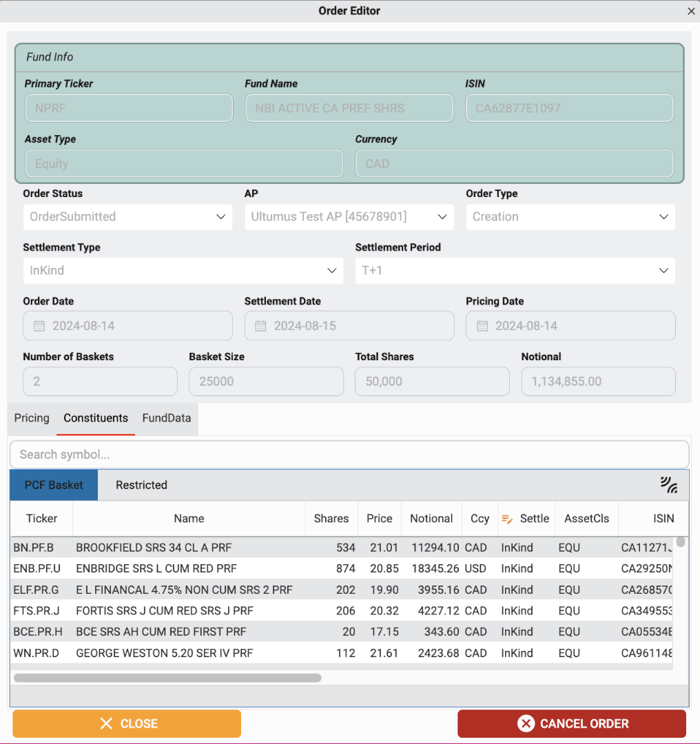Click the ISIN field CA62877E1097
This screenshot has width=700, height=744.
(x=569, y=108)
